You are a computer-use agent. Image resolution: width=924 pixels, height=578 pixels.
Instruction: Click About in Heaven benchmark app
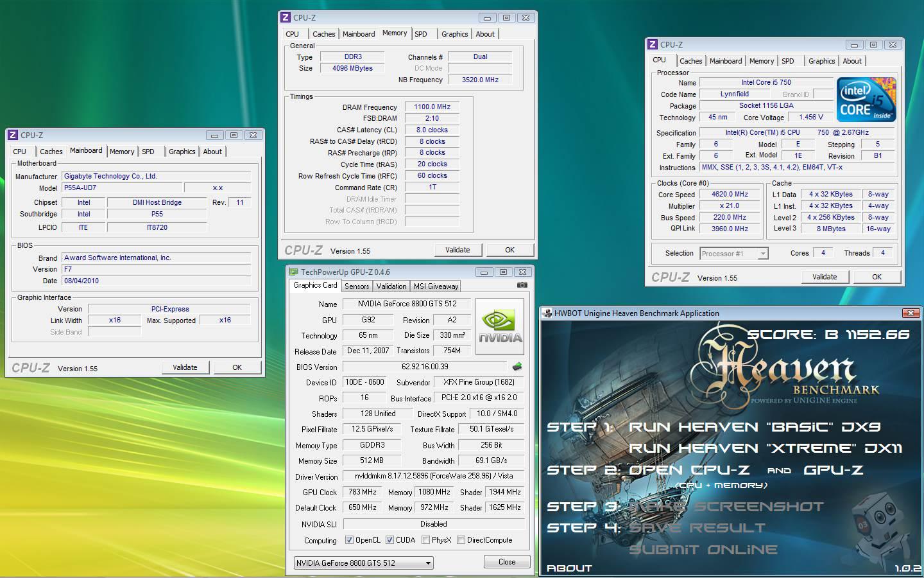tap(569, 568)
